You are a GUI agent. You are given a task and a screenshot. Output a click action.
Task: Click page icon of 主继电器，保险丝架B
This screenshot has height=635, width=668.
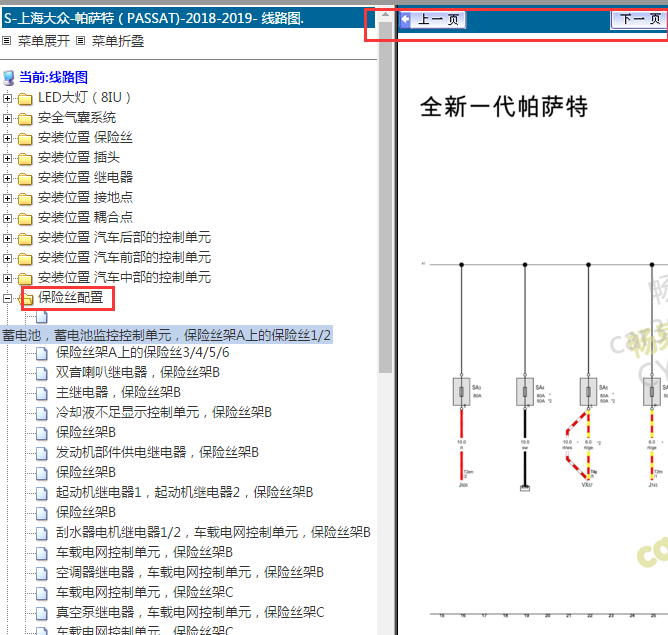coord(42,393)
